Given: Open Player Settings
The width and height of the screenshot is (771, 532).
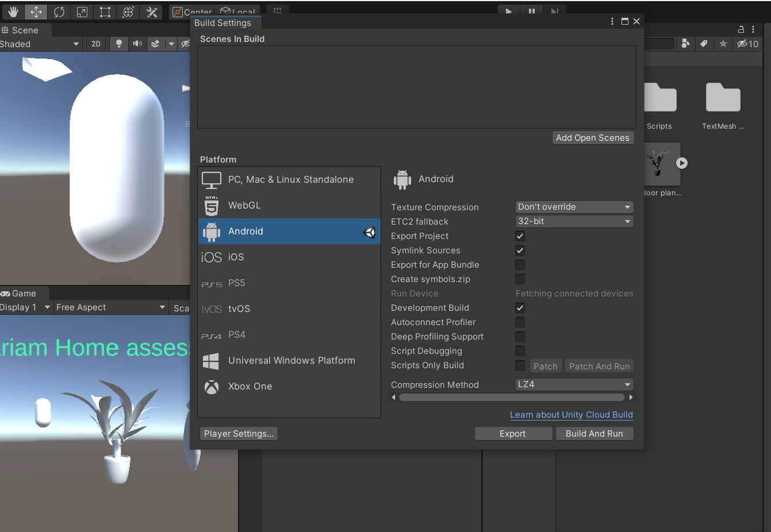Looking at the screenshot, I should tap(239, 434).
